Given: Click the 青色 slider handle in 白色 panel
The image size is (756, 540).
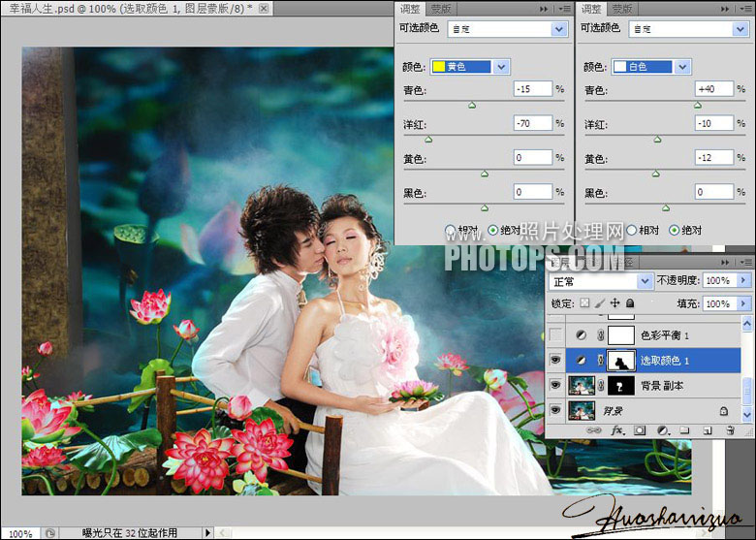Looking at the screenshot, I should point(698,105).
